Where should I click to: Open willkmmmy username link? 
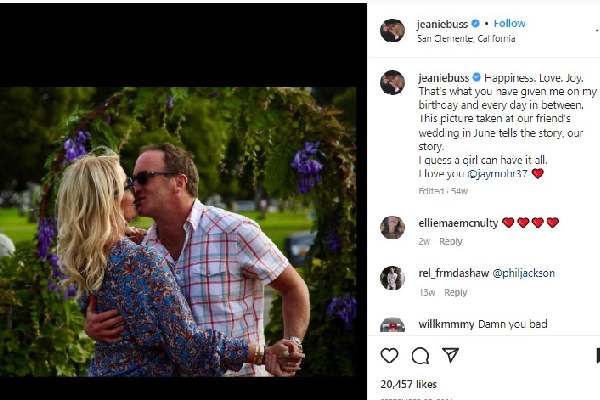tap(446, 325)
